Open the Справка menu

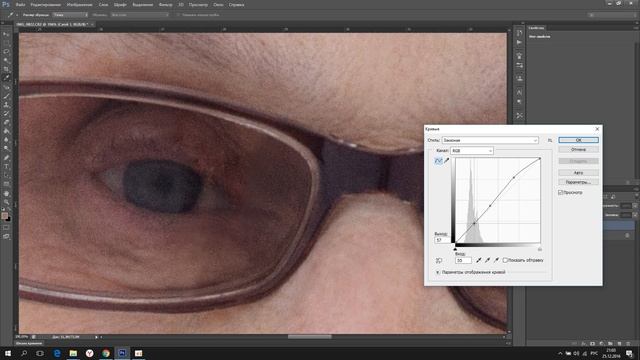(236, 4)
